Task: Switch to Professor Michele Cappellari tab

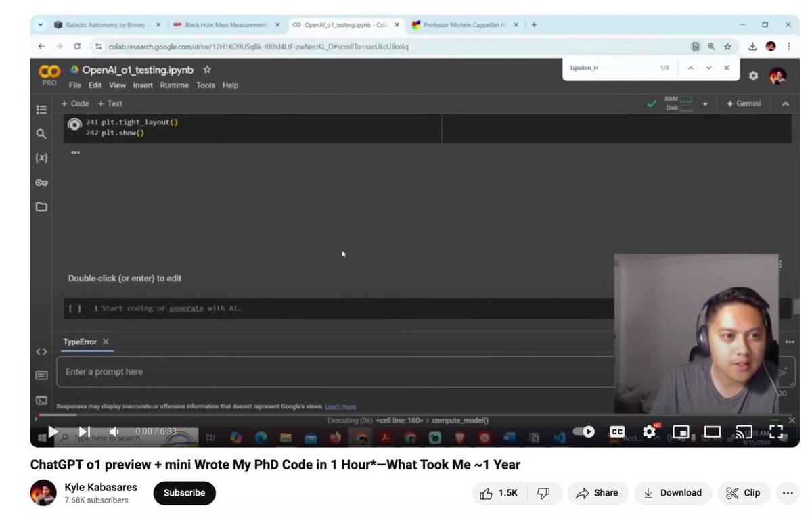Action: click(x=465, y=25)
